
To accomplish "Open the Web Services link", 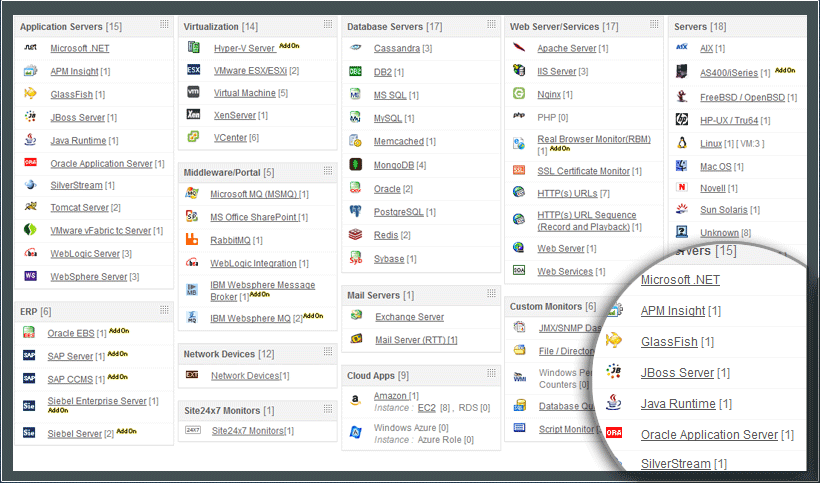I will [565, 271].
